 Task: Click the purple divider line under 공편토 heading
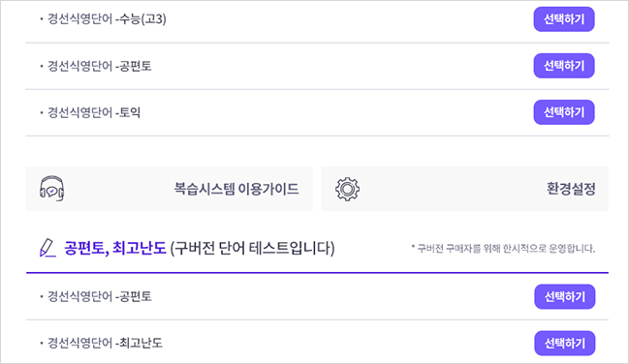click(x=317, y=273)
